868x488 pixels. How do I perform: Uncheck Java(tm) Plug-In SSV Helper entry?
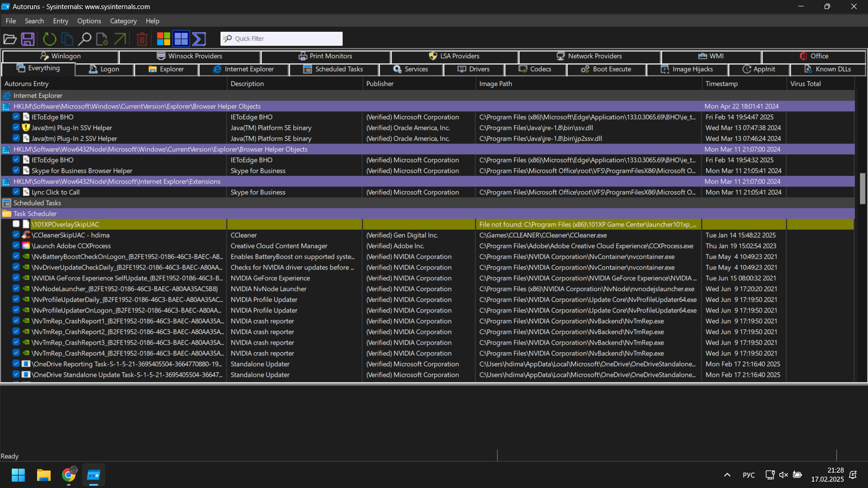16,128
